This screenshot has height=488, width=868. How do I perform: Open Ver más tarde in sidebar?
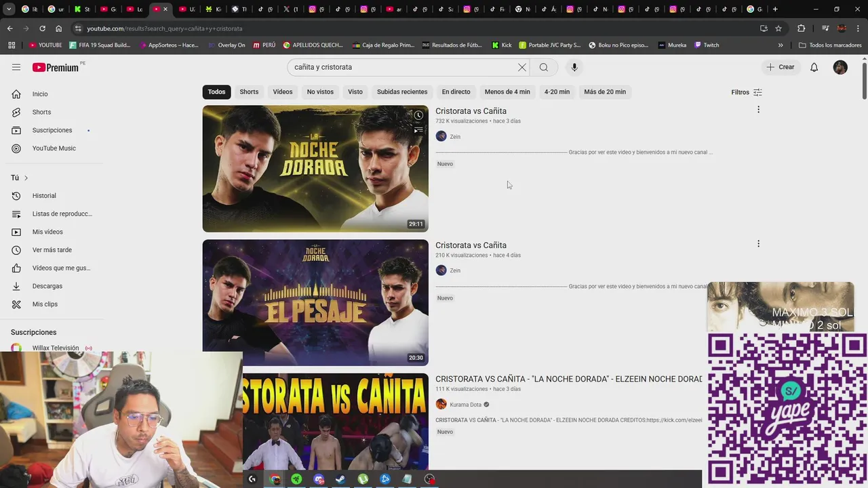pyautogui.click(x=52, y=250)
